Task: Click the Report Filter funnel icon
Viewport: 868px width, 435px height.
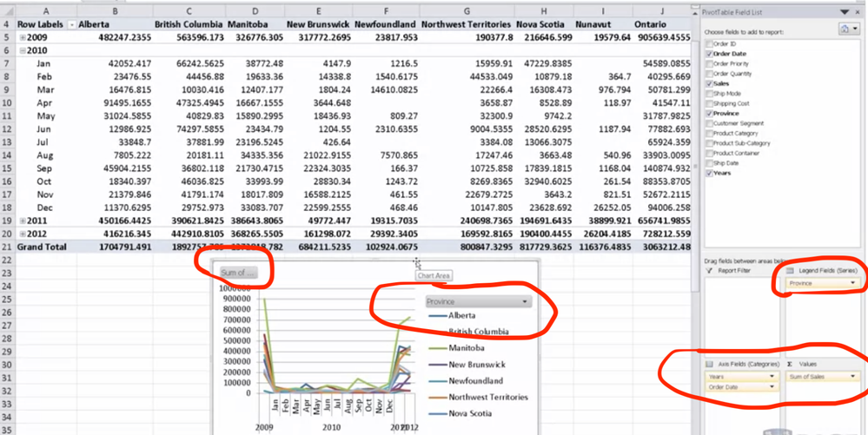Action: (x=710, y=271)
